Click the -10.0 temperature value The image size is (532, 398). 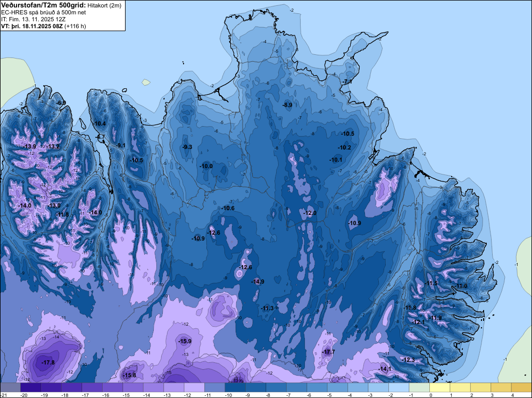tap(206, 166)
